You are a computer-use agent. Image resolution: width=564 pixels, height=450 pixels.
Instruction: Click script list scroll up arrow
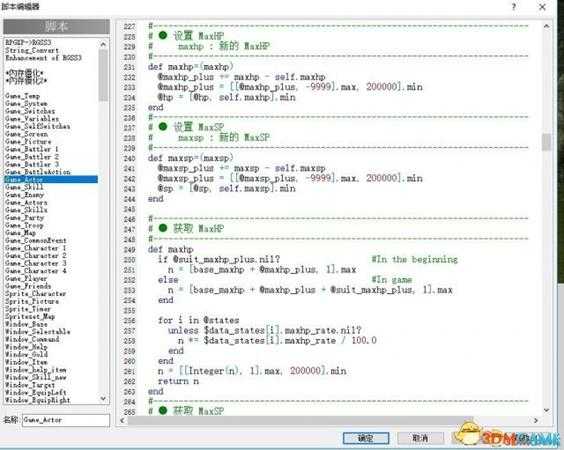(103, 44)
